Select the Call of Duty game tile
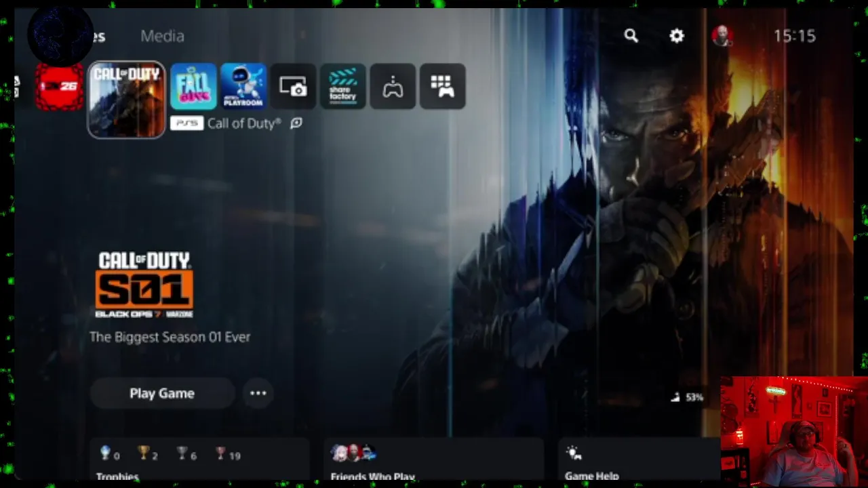 [126, 100]
